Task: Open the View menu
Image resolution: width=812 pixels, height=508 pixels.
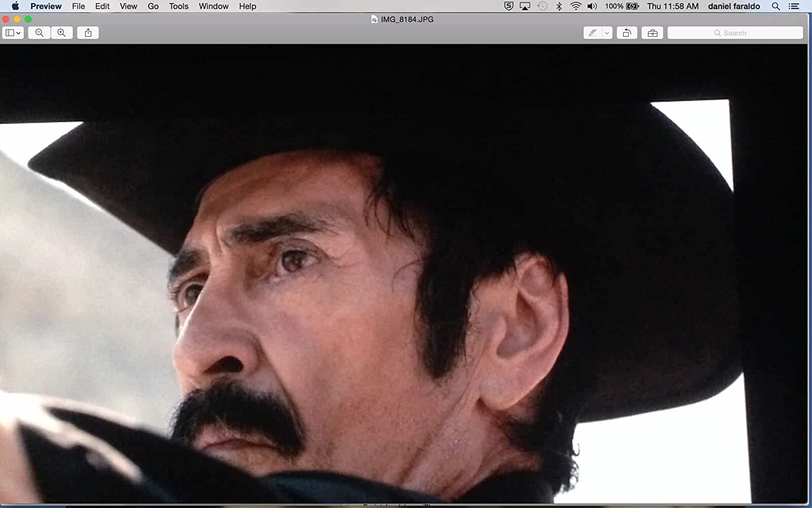Action: click(x=128, y=7)
